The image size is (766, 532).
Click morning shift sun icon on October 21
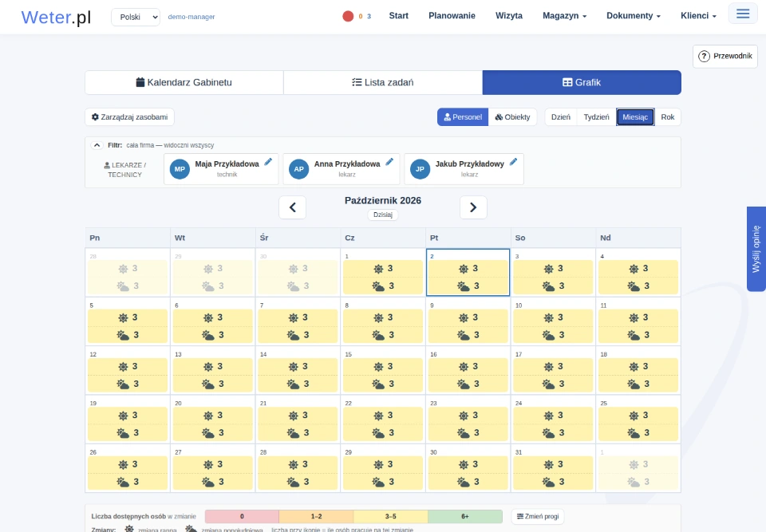click(x=293, y=416)
